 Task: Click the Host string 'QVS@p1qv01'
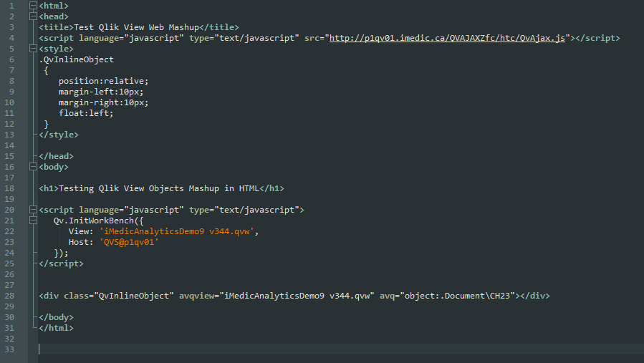[x=129, y=242]
